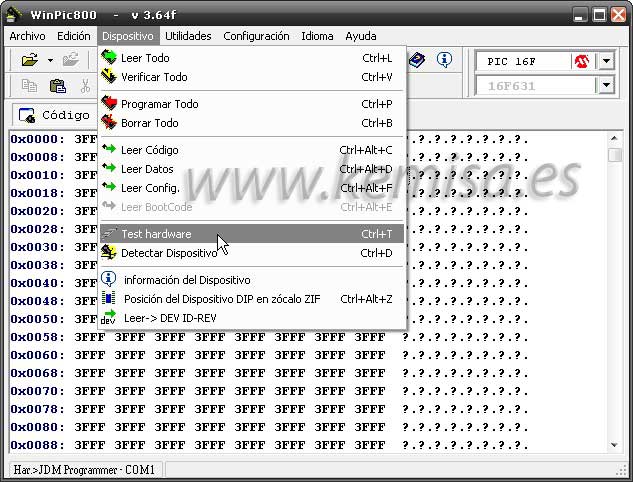The image size is (633, 482).
Task: Open the Archivo menu
Action: point(27,36)
